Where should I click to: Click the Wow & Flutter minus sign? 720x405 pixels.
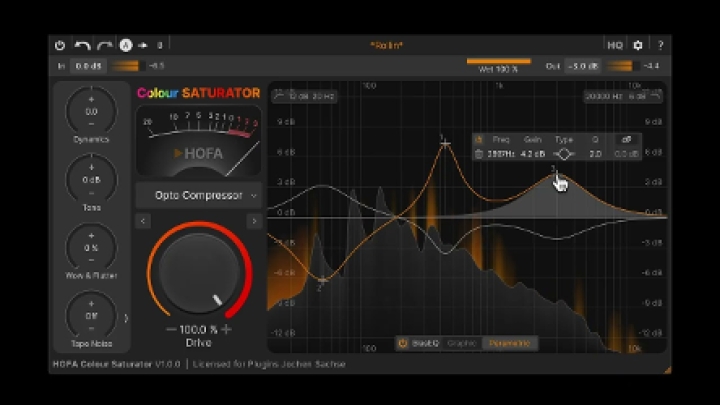pos(91,260)
